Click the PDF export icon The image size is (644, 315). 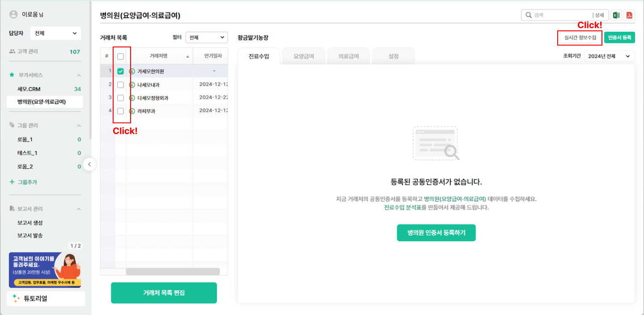[x=629, y=15]
